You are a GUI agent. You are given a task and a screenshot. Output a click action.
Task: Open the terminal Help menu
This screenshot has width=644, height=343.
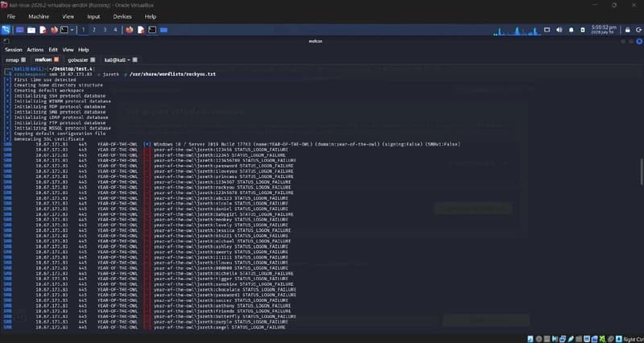pos(84,50)
